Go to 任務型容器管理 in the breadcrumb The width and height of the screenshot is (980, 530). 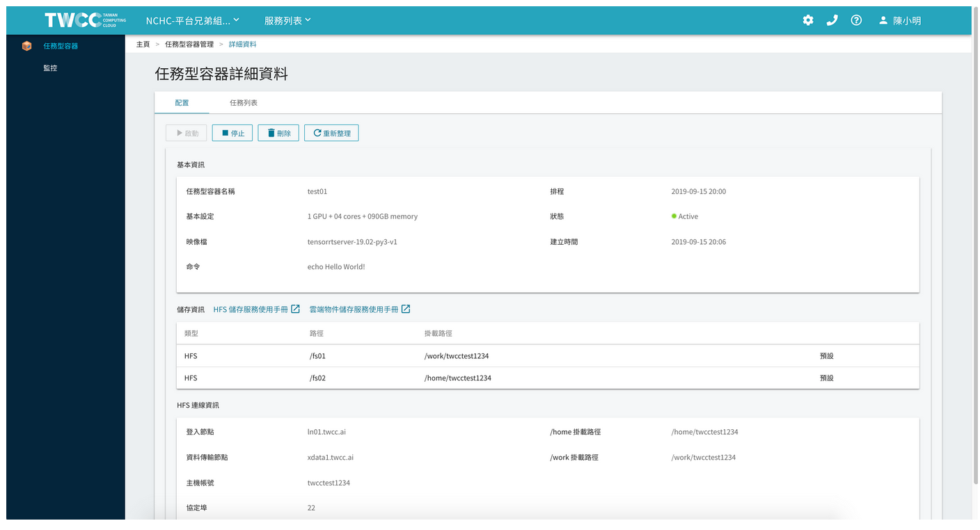click(x=189, y=44)
